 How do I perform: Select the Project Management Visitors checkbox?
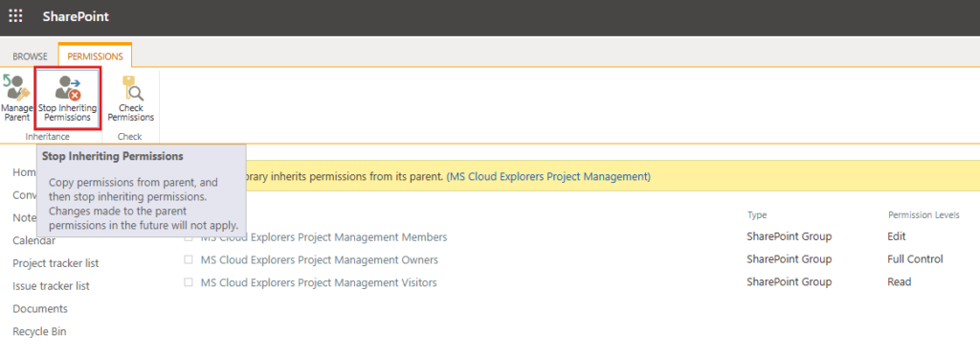tap(189, 282)
